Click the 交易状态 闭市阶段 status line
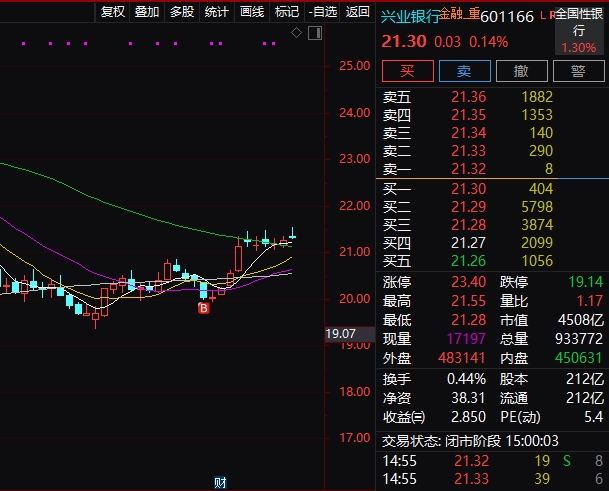Screen dimensions: 609x491 [470, 441]
